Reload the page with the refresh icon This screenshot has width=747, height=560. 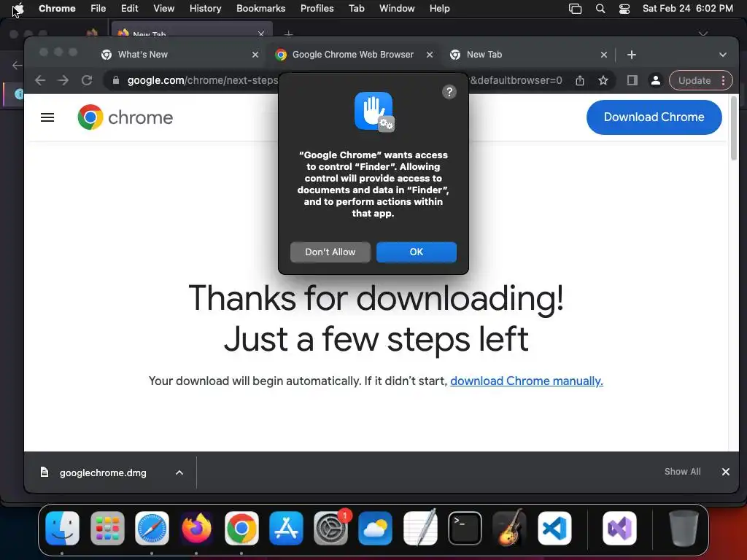tap(87, 80)
